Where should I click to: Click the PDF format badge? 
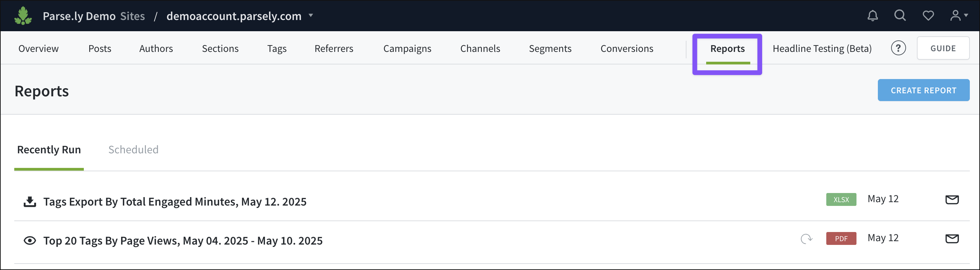point(841,238)
